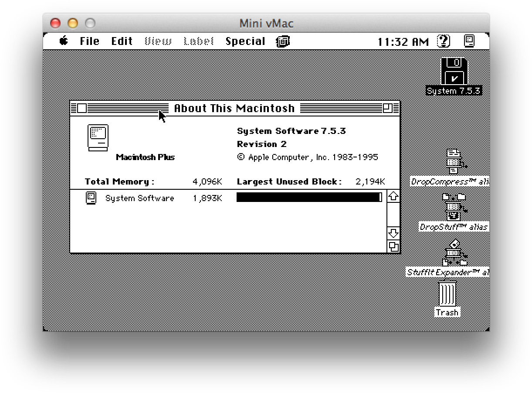Screen dimensions: 532x393
Task: Click the System Software row icon
Action: click(91, 198)
